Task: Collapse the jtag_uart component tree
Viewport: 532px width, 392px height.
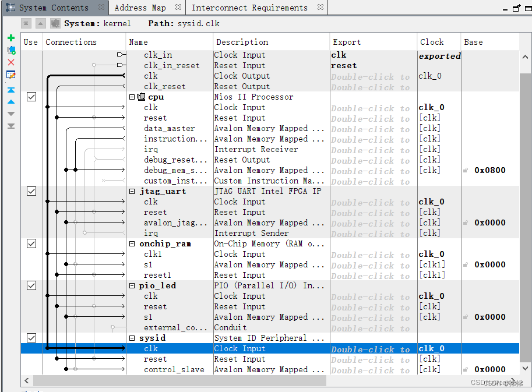Action: point(132,191)
